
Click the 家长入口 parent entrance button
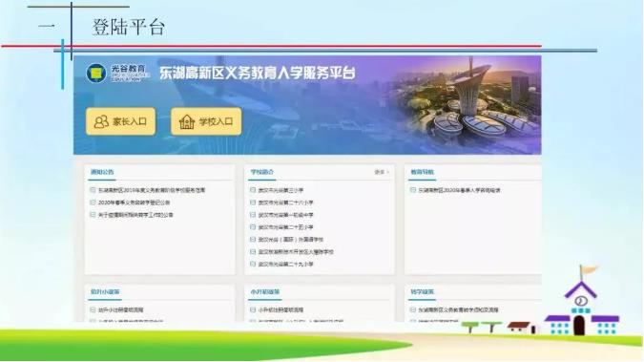pos(121,121)
